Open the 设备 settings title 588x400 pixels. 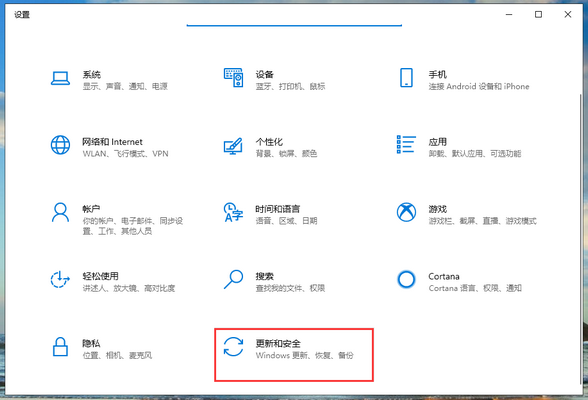[265, 74]
